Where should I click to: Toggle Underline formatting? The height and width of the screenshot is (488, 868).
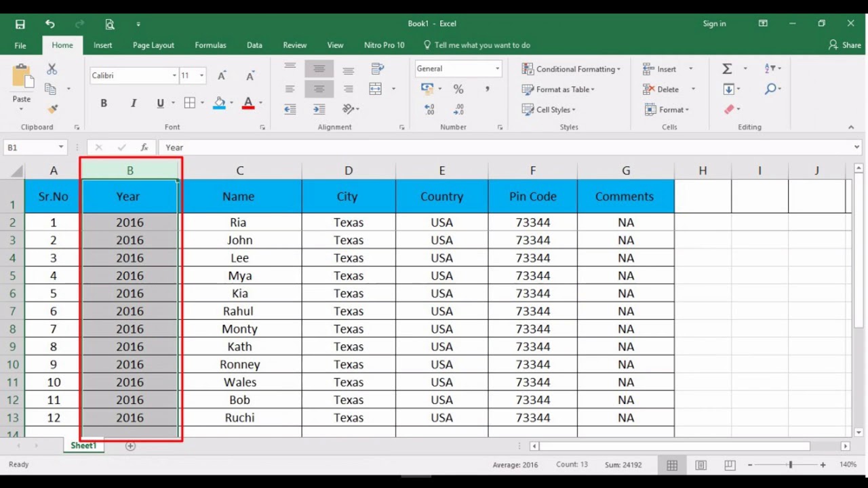(160, 103)
